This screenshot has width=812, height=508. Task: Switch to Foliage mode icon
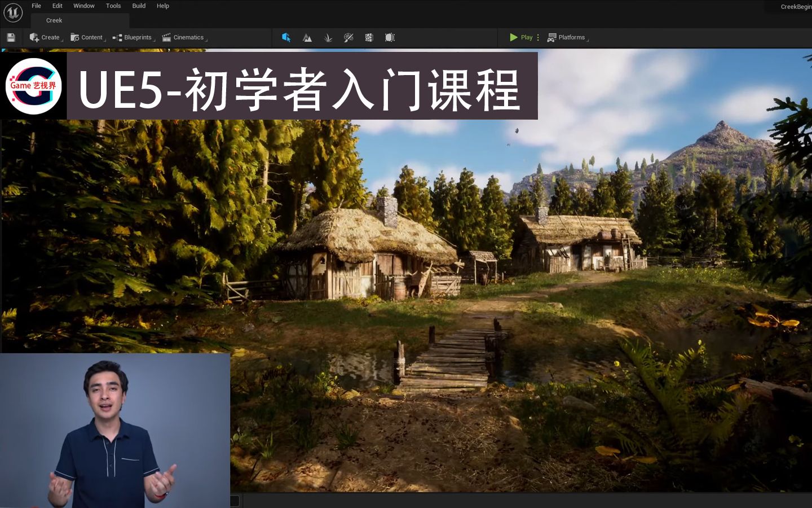pos(328,37)
